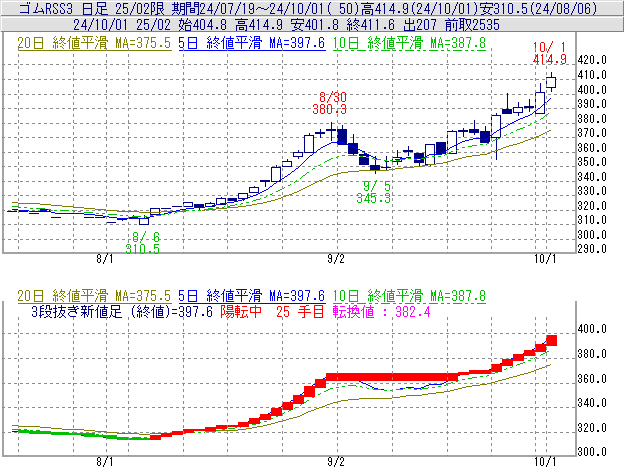The image size is (624, 475).
Task: Click the 8/1 date label under upper chart
Action: 105,259
